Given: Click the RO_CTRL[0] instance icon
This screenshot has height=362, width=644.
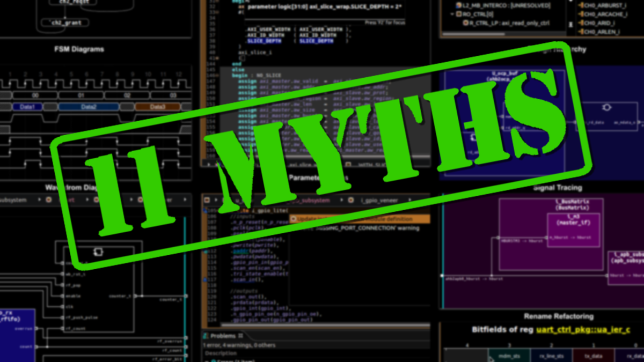Looking at the screenshot, I should [x=459, y=13].
